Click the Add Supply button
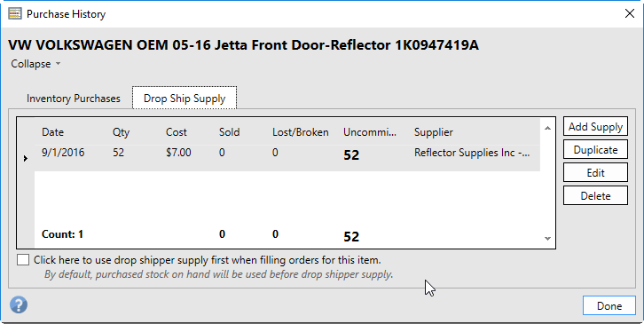The image size is (644, 324). click(x=595, y=127)
